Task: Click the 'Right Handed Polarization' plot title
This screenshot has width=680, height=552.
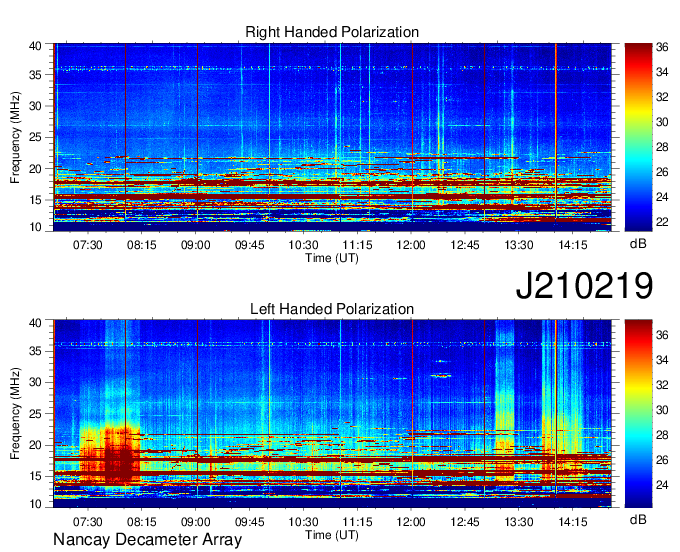Action: [x=332, y=32]
